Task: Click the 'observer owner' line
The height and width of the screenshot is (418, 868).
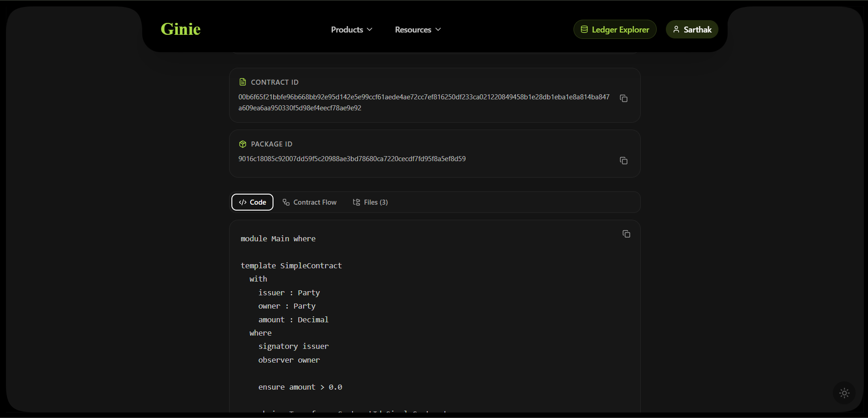Action: coord(289,360)
